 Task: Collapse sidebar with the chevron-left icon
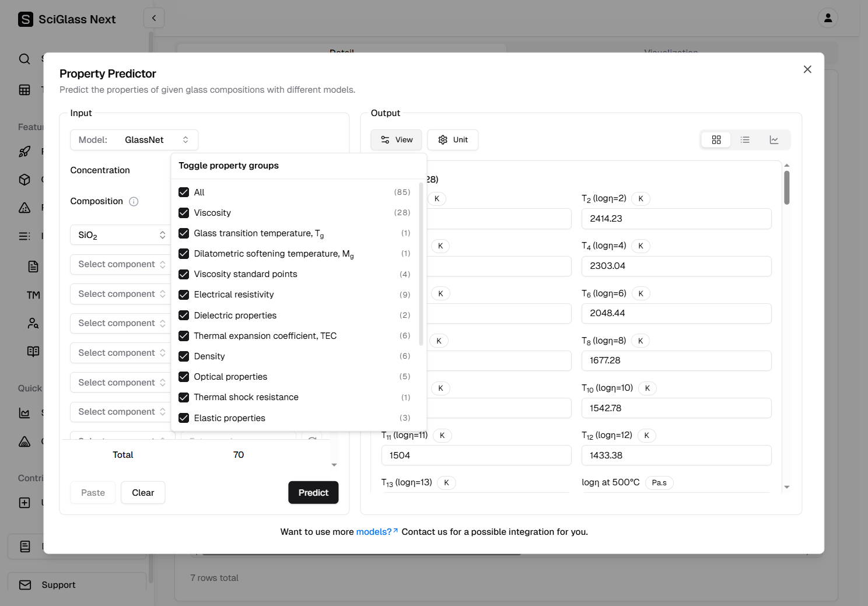click(154, 18)
